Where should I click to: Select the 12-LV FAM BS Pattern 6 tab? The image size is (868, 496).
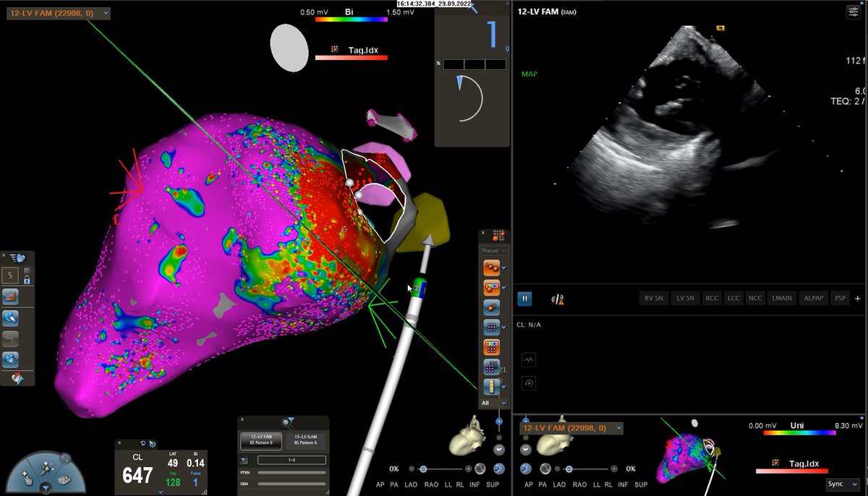261,441
